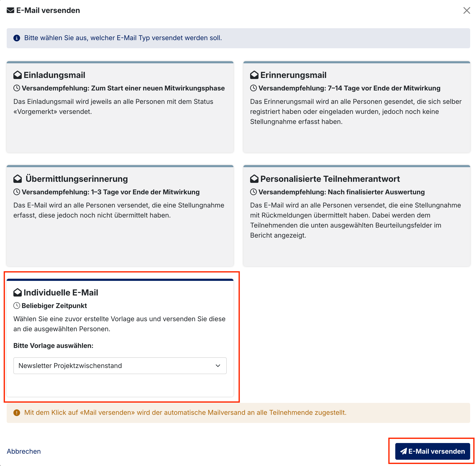Open the Newsletter Projektzwischenstand template dropdown
The image size is (476, 466).
click(x=120, y=366)
